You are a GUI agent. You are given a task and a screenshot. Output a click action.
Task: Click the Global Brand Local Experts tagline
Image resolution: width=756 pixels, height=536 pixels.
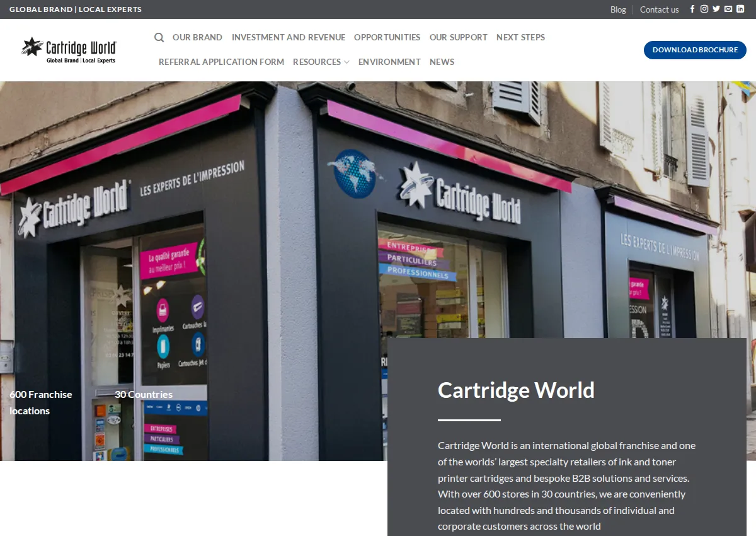(x=76, y=9)
